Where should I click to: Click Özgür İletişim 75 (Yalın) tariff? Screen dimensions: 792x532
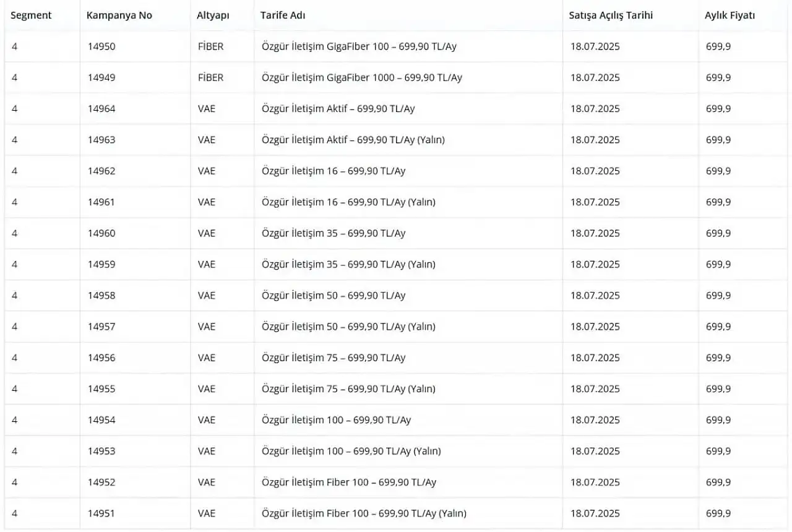(x=348, y=388)
